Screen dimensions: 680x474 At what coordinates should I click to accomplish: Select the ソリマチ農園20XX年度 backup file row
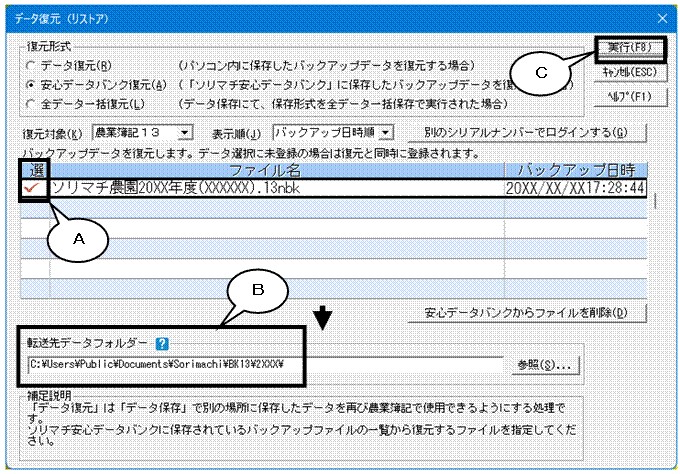tap(333, 188)
